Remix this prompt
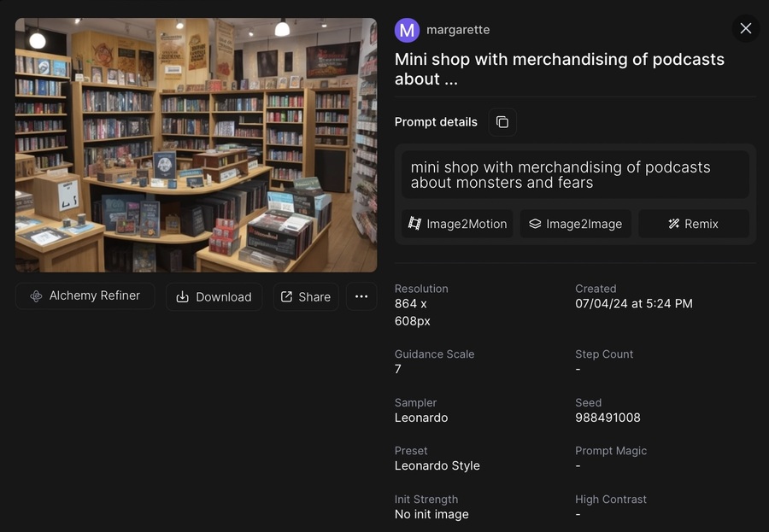 coord(694,224)
